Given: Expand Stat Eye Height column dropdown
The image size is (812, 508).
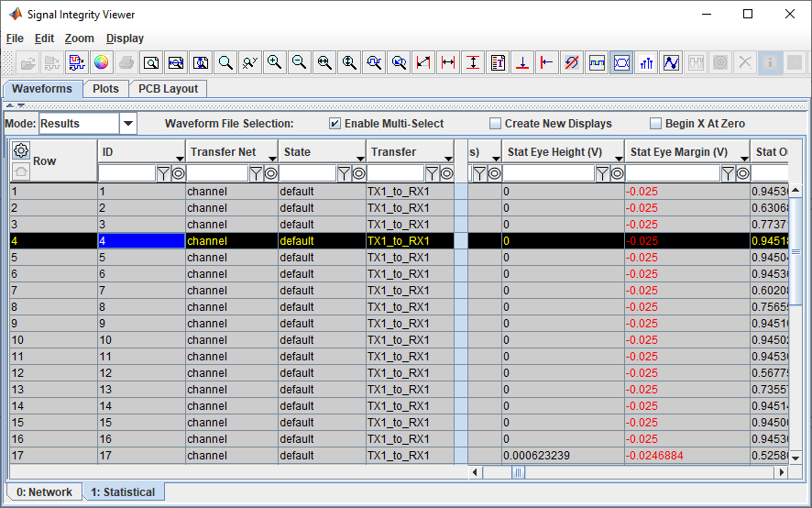Looking at the screenshot, I should tap(618, 158).
